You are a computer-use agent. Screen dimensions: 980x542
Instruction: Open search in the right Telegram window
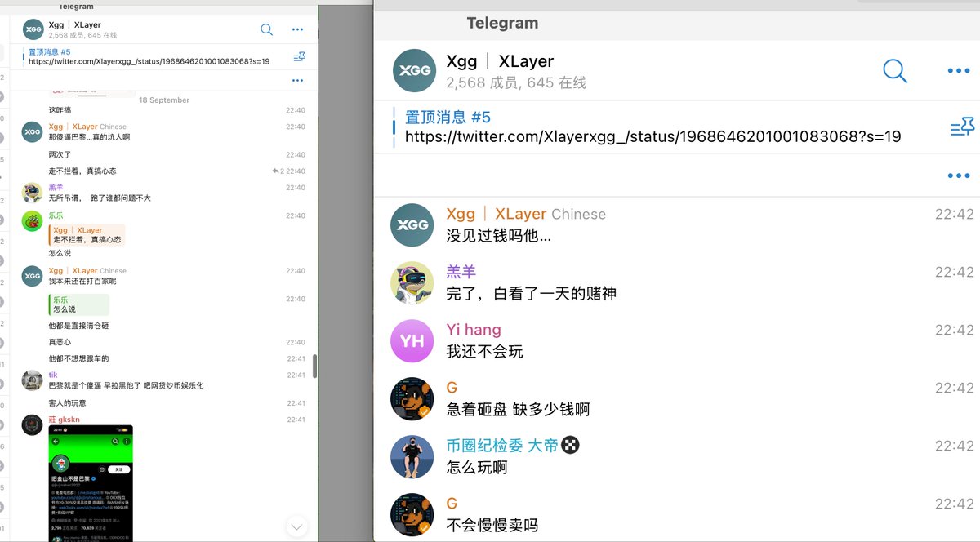pyautogui.click(x=895, y=71)
